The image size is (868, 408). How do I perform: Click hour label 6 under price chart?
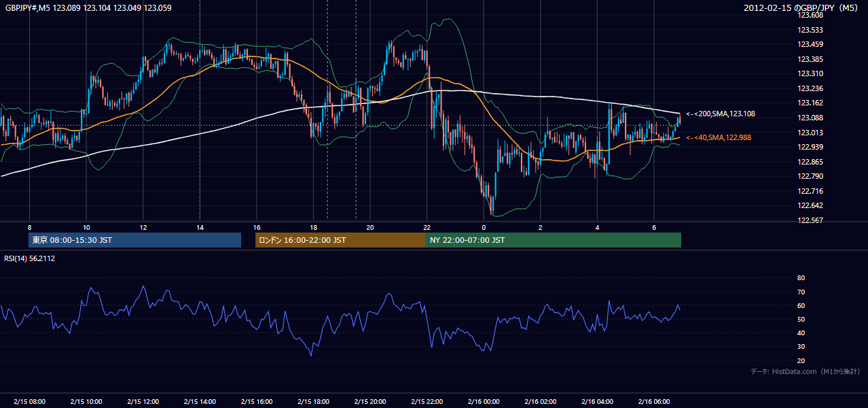pos(654,227)
